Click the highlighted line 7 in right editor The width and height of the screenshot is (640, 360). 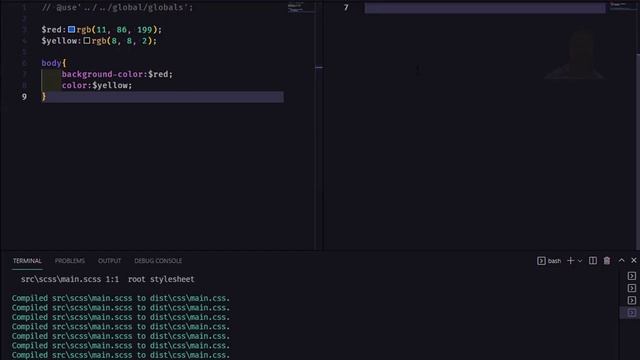click(x=484, y=8)
